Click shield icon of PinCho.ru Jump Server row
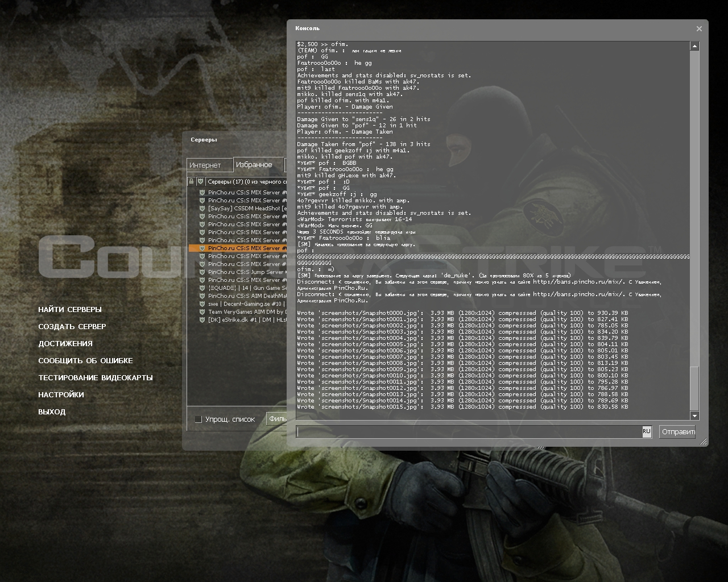This screenshot has height=582, width=728. click(202, 272)
